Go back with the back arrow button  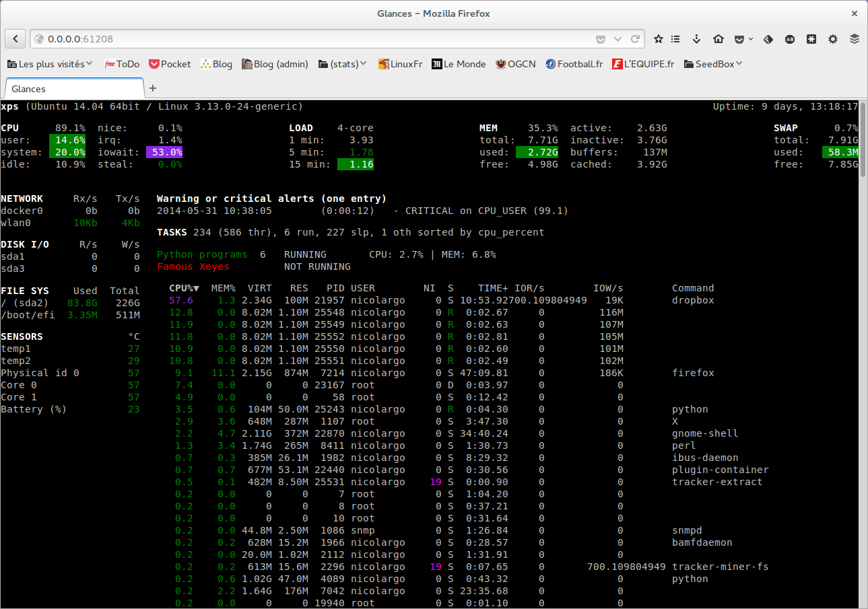click(x=15, y=39)
